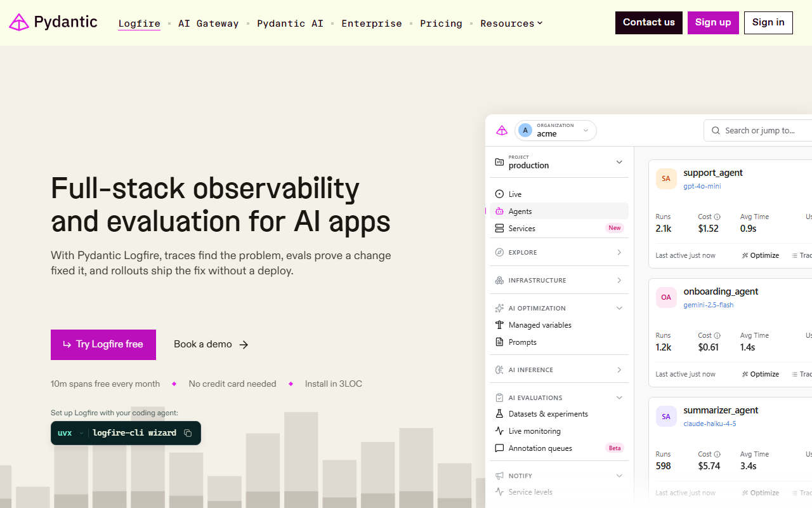Open the Enterprise navigation item
Viewport: 812px width, 508px height.
pyautogui.click(x=372, y=23)
